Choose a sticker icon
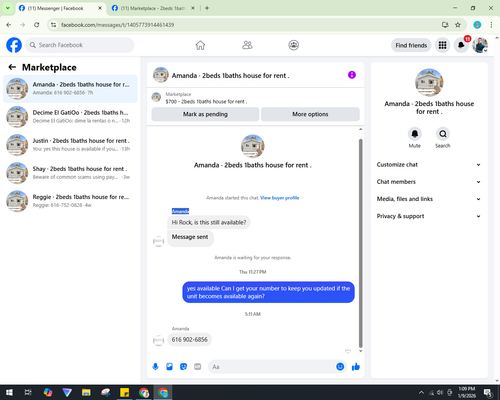This screenshot has width=500, height=400. (183, 367)
